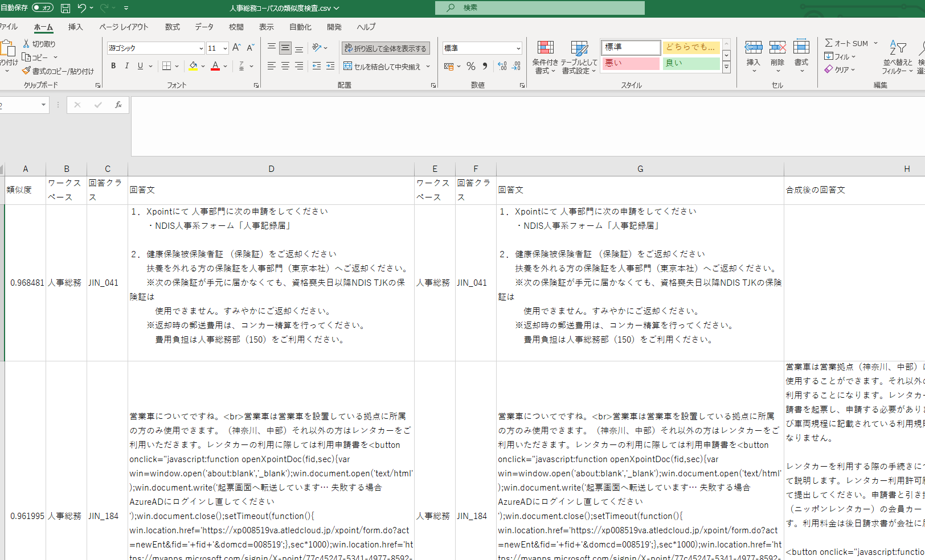The height and width of the screenshot is (560, 925).
Task: Click the AutoSum button
Action: 846,43
